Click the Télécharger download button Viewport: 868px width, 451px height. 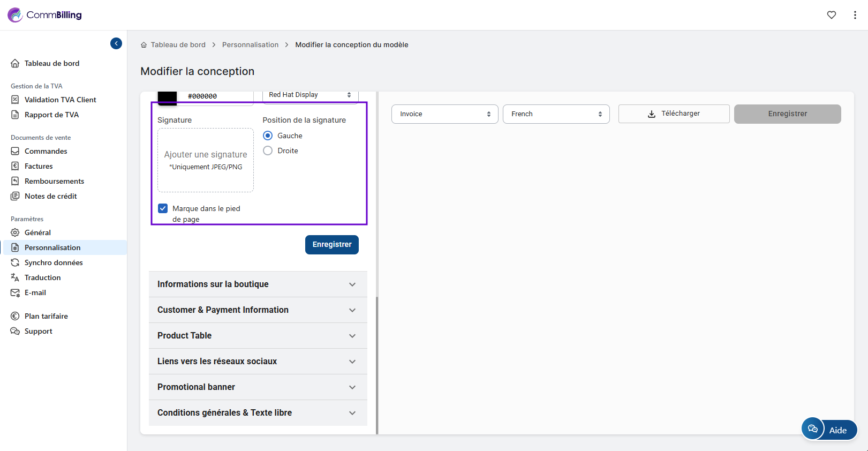click(x=674, y=114)
